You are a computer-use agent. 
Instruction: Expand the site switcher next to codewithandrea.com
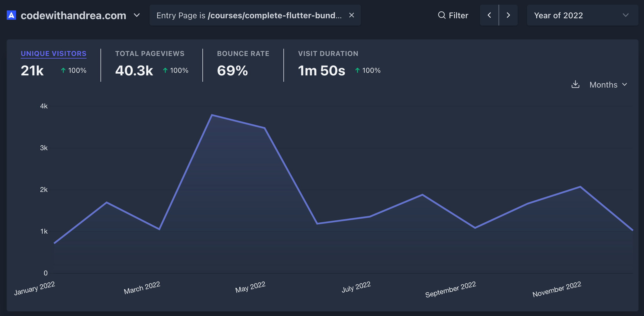pyautogui.click(x=136, y=15)
